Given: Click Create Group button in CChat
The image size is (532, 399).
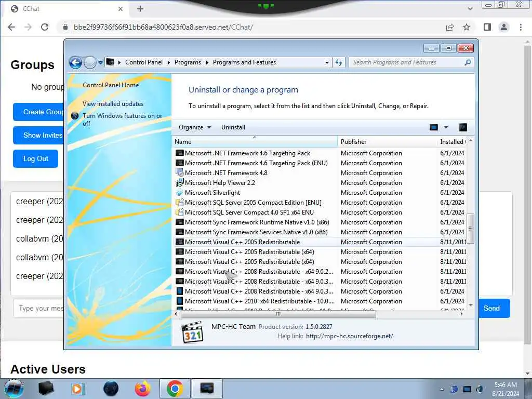Looking at the screenshot, I should tap(38, 112).
